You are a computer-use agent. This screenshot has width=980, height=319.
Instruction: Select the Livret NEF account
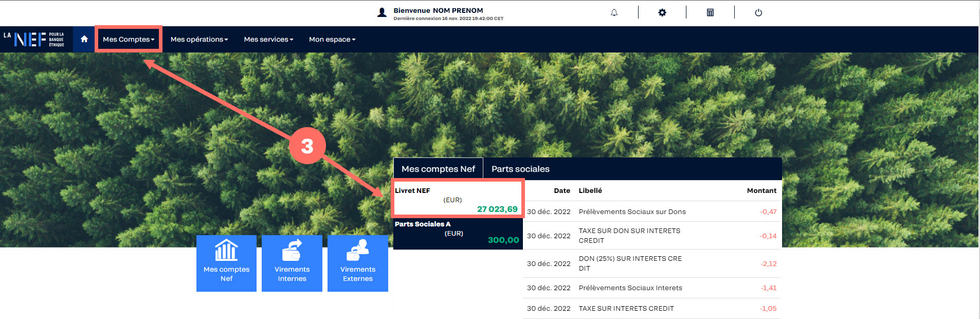(457, 200)
